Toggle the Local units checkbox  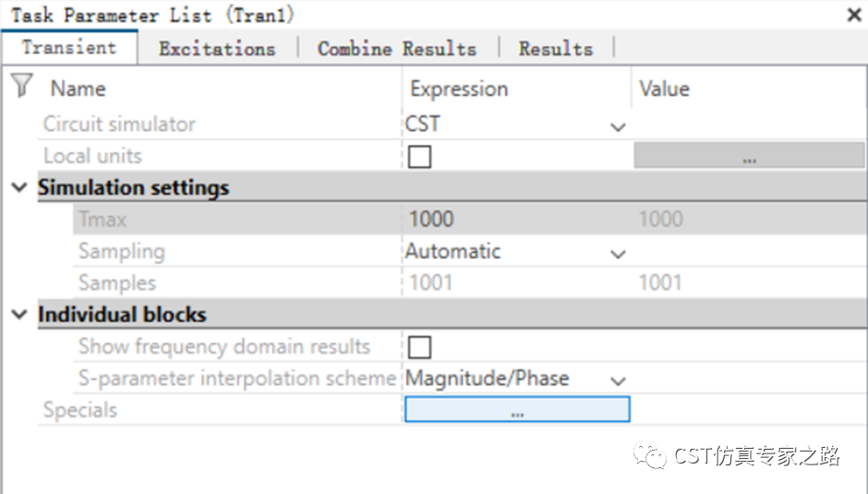pyautogui.click(x=419, y=156)
